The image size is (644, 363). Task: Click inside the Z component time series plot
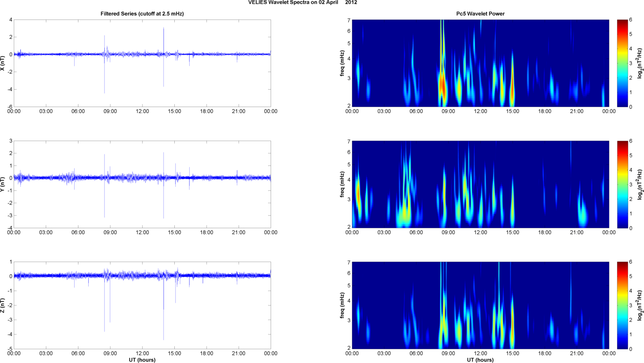pos(142,305)
